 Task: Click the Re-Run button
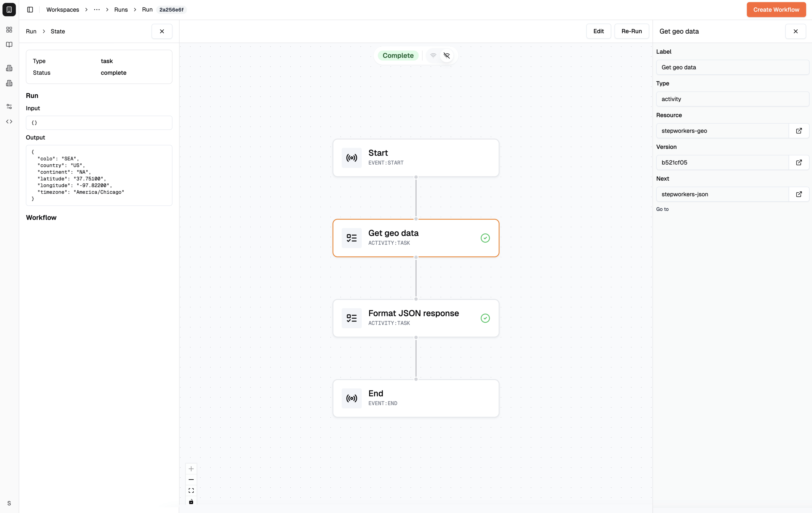pyautogui.click(x=631, y=31)
